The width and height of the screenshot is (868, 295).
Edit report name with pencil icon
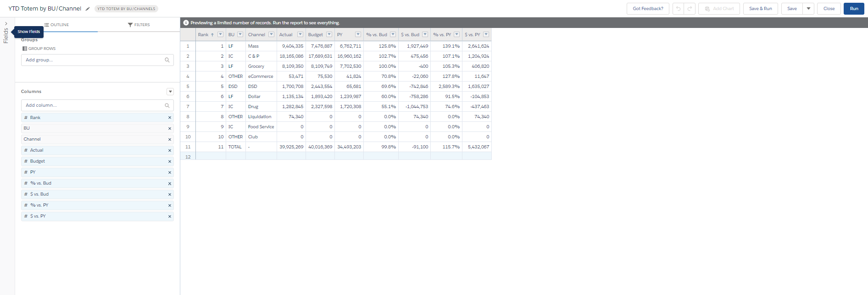pos(88,9)
